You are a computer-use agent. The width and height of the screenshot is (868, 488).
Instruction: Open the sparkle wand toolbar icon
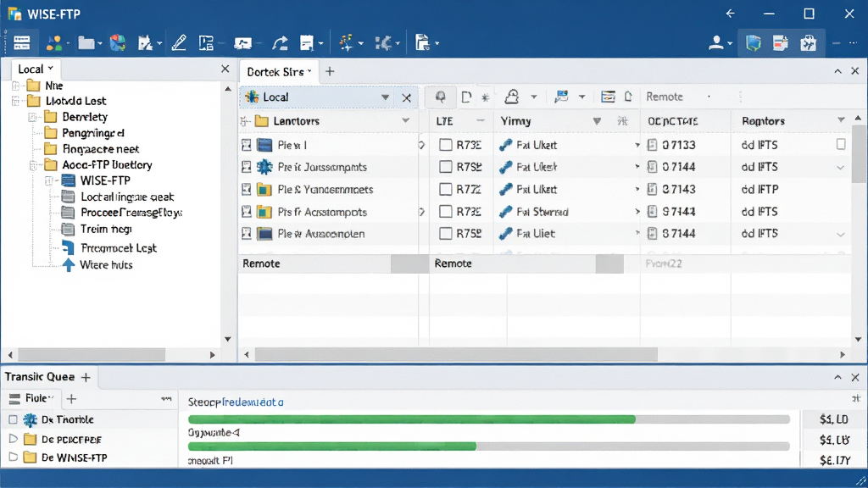pyautogui.click(x=347, y=42)
